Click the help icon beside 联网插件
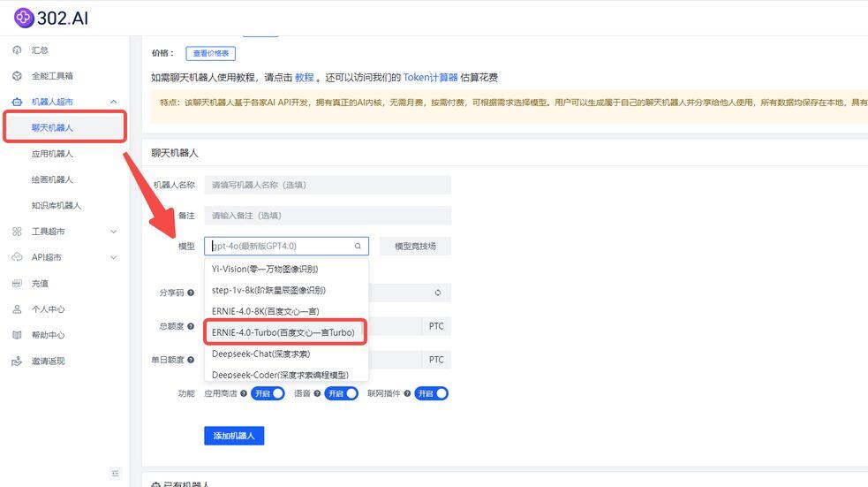 tap(407, 393)
